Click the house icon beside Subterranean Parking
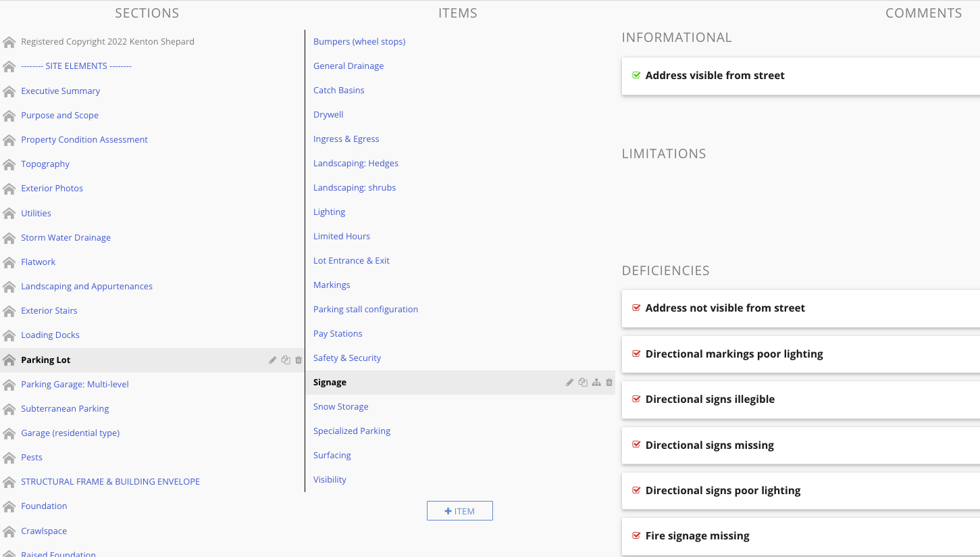Viewport: 980px width, 557px height. 9,409
